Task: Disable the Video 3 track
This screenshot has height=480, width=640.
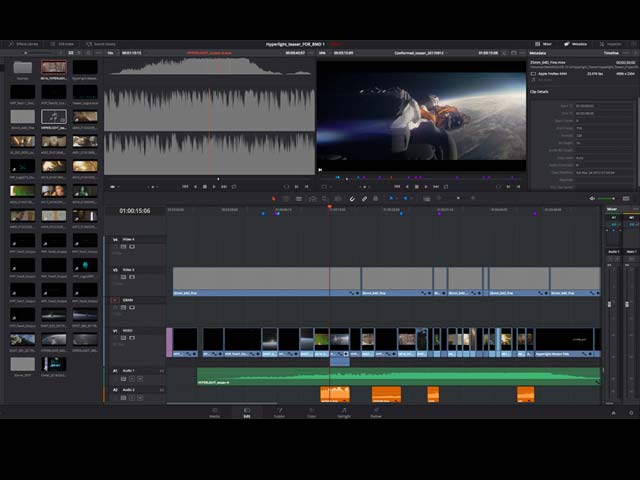Action: click(132, 277)
